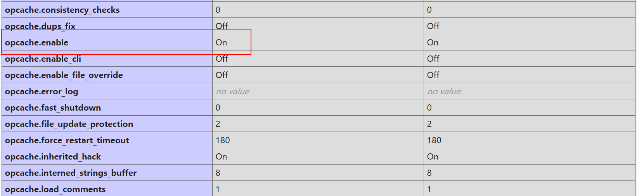Click master Off value of opcache.enable_file_override
Viewport: 644px width, 196px height.
point(433,75)
